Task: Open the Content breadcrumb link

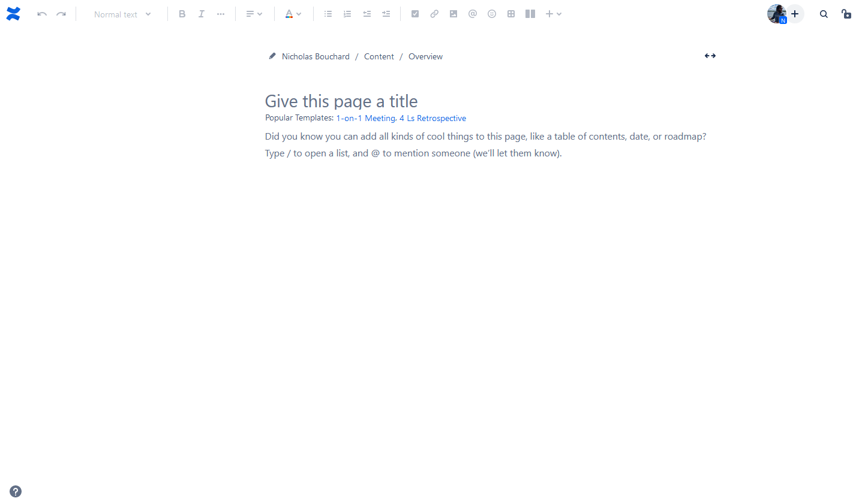Action: click(379, 56)
